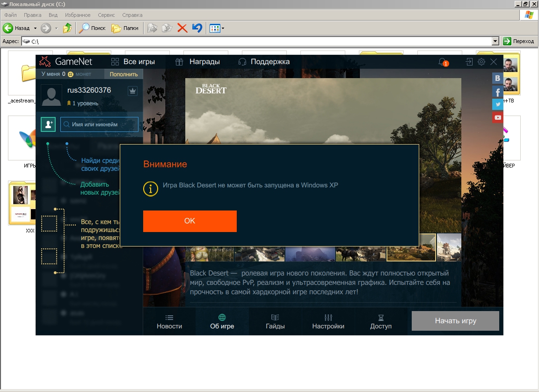This screenshot has height=392, width=539.
Task: Select the last screenshot thumbnail on the right
Action: [x=449, y=247]
